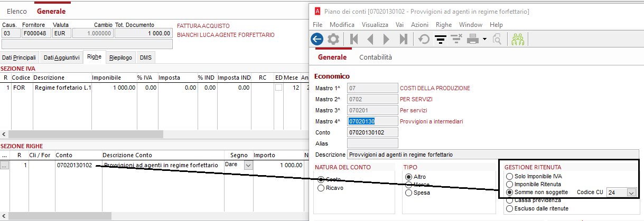Click the Mastro 1^ field 07
The height and width of the screenshot is (221, 644).
click(x=372, y=88)
